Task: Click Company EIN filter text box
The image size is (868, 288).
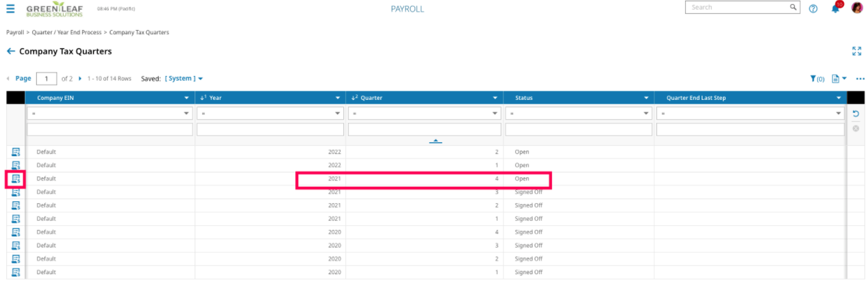Action: (110, 129)
